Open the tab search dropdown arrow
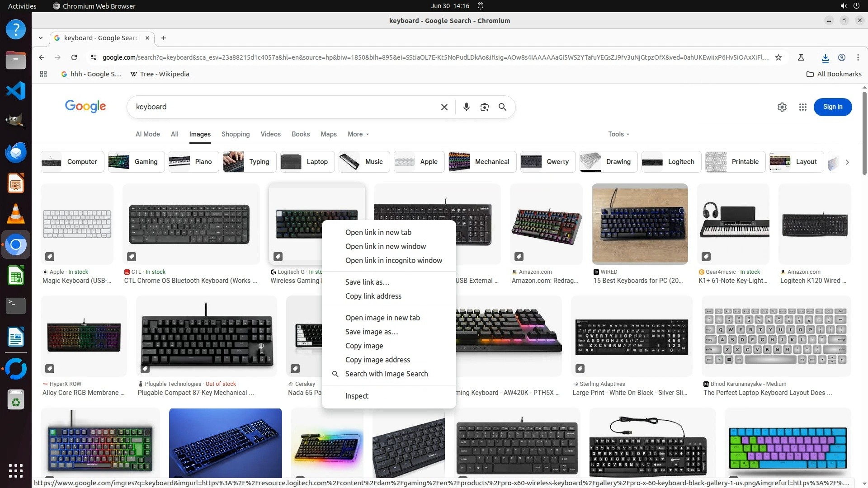868x488 pixels. [x=41, y=38]
